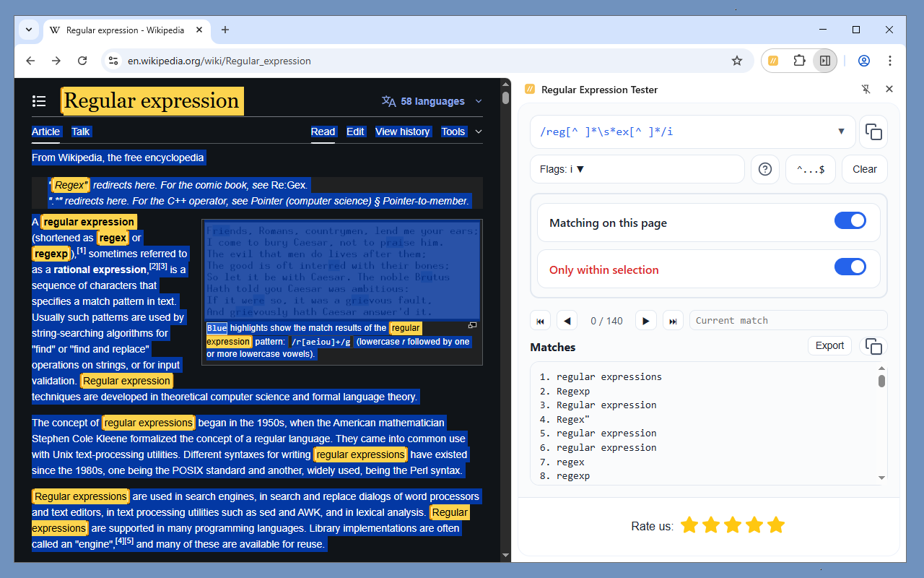Bookmark this page with the star
The height and width of the screenshot is (578, 924).
tap(737, 61)
